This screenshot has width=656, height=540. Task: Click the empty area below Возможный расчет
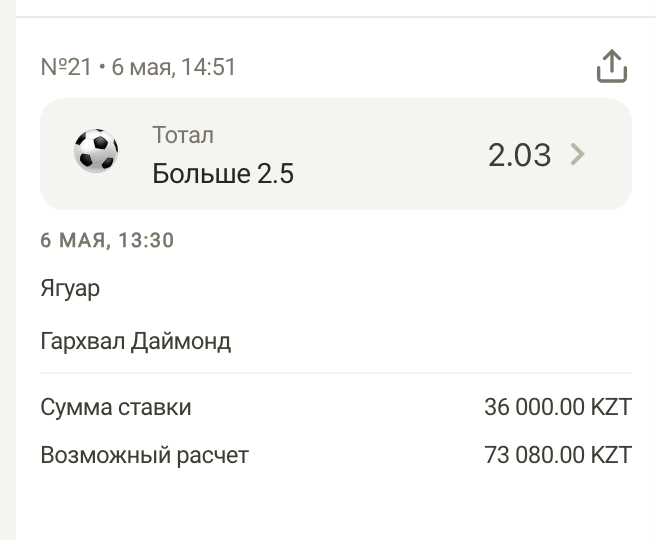tap(336, 505)
